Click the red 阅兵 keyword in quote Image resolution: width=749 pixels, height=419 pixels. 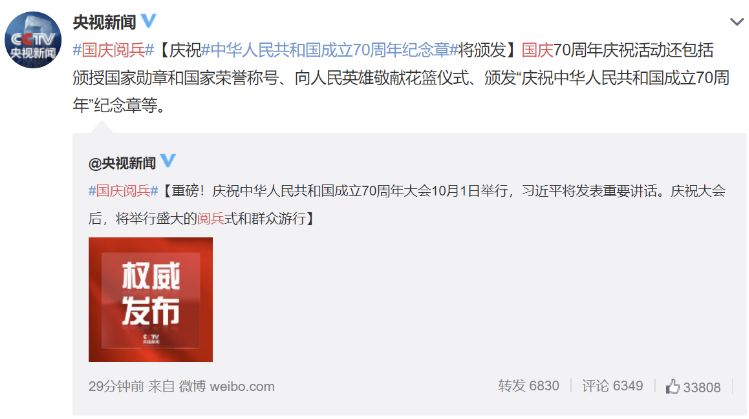211,219
